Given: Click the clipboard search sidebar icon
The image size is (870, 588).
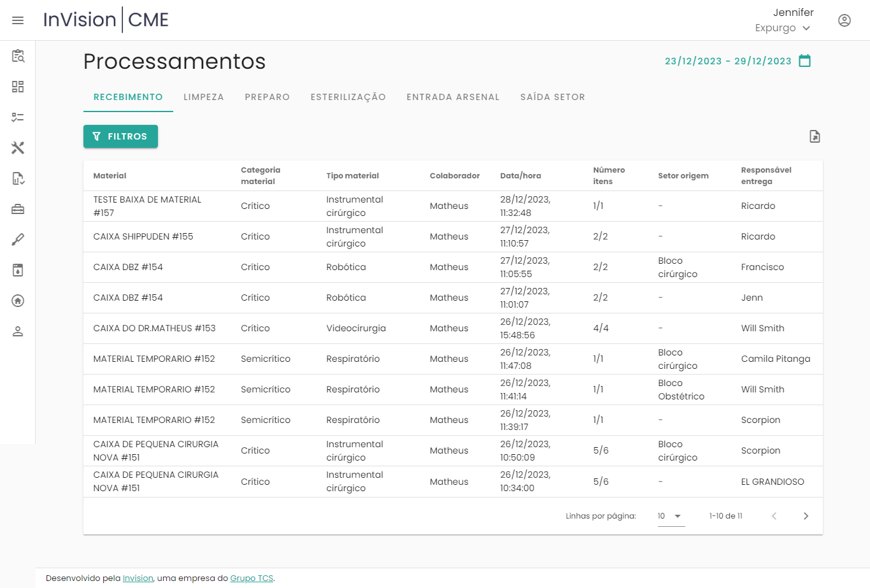Looking at the screenshot, I should pos(18,56).
